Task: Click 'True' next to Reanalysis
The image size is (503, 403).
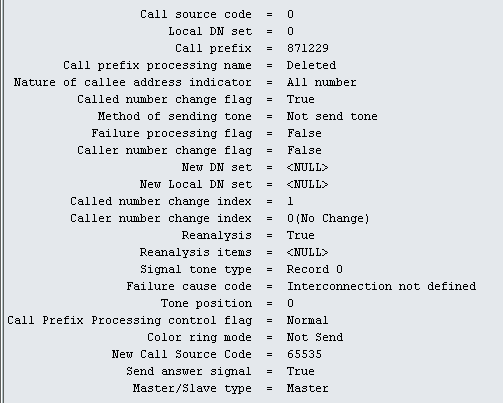Action: point(301,235)
